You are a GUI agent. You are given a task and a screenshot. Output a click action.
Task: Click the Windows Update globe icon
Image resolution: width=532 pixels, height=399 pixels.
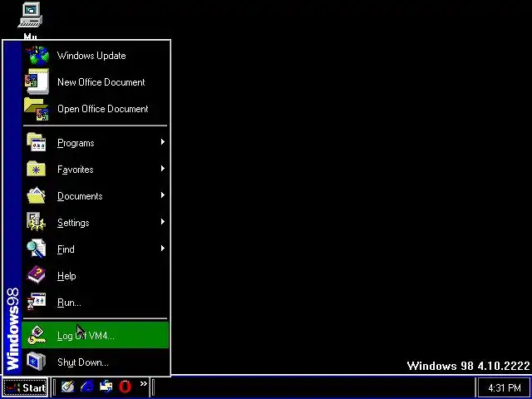click(37, 56)
